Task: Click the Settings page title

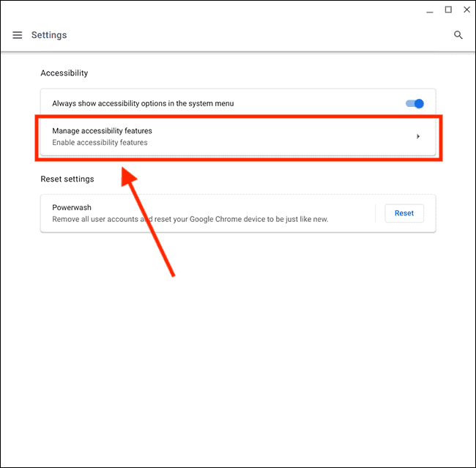Action: [x=49, y=35]
